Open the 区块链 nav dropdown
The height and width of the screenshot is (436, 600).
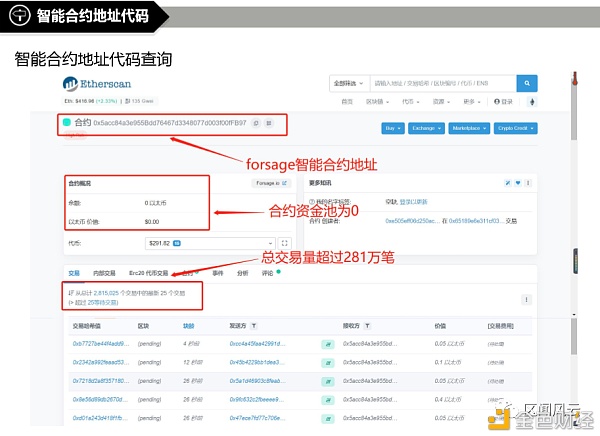point(377,101)
